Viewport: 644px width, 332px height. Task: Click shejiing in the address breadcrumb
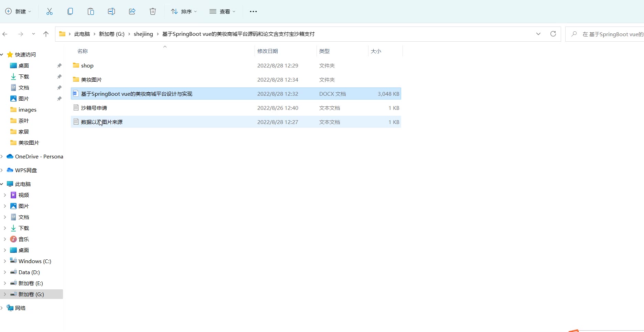(x=143, y=34)
